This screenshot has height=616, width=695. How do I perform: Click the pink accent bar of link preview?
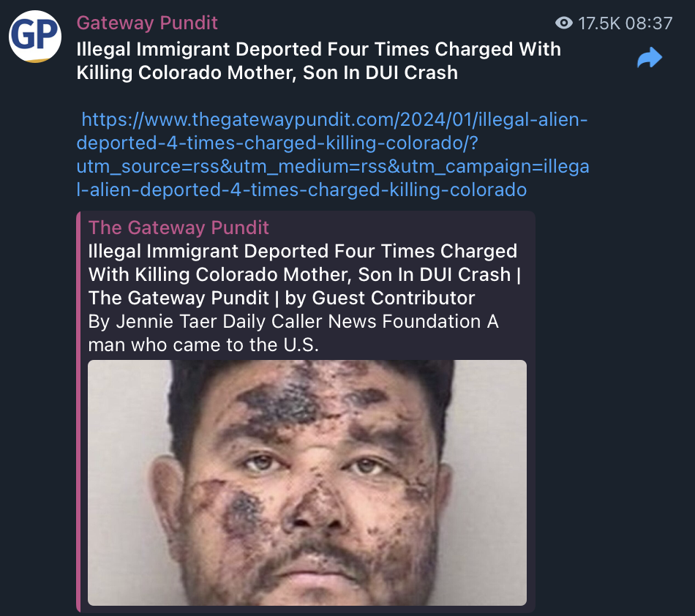(78, 412)
